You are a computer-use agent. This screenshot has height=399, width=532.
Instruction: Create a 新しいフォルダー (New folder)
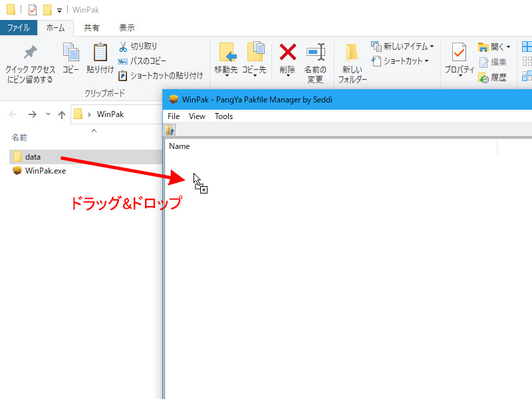click(x=352, y=63)
